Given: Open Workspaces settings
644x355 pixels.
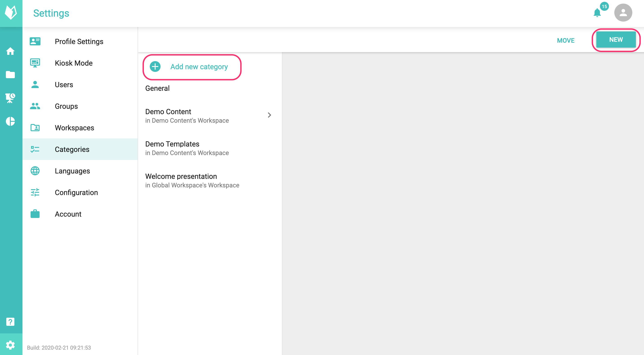Looking at the screenshot, I should pyautogui.click(x=80, y=128).
